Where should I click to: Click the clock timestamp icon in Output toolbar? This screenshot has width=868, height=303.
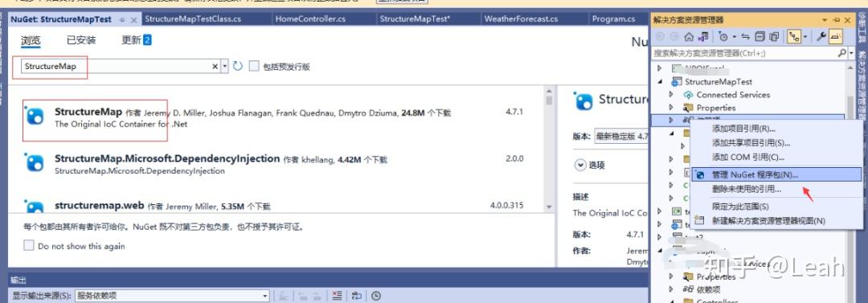pyautogui.click(x=376, y=296)
